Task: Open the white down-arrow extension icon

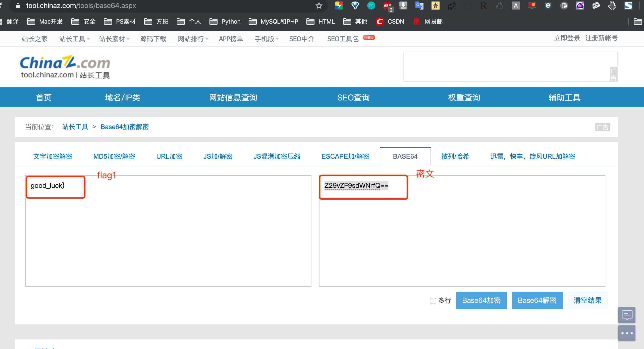Action: click(612, 6)
